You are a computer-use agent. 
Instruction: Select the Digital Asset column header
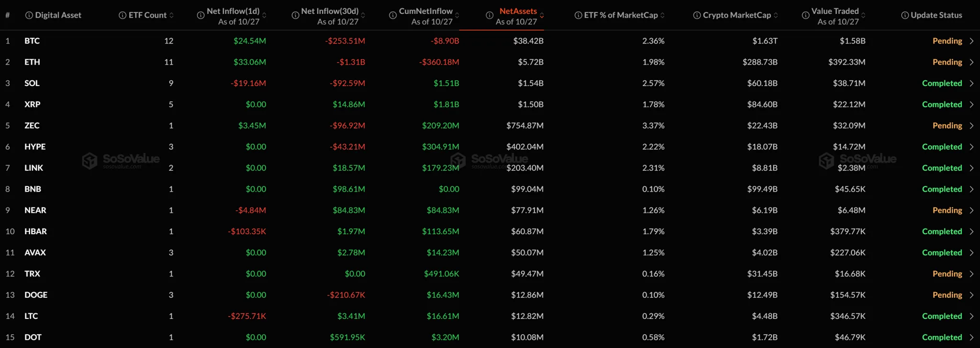[x=58, y=15]
